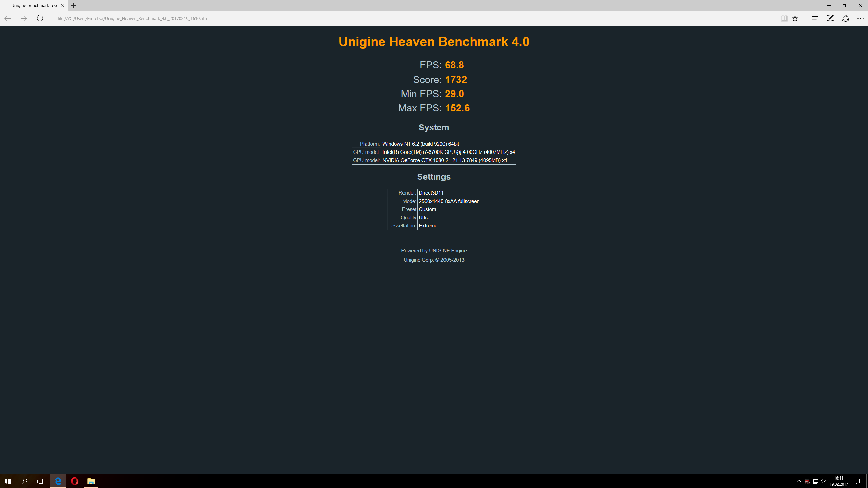Click the muted volume tray icon
This screenshot has width=868, height=488.
(x=823, y=481)
